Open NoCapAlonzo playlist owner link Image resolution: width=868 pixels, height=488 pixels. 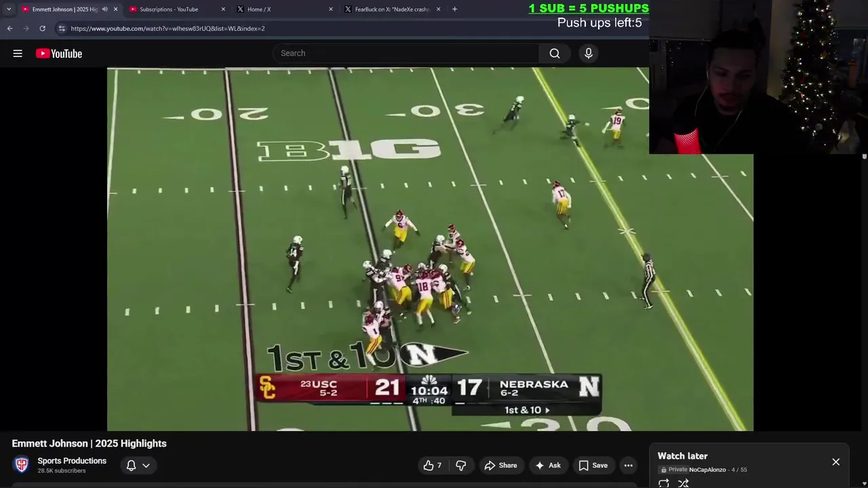[707, 470]
